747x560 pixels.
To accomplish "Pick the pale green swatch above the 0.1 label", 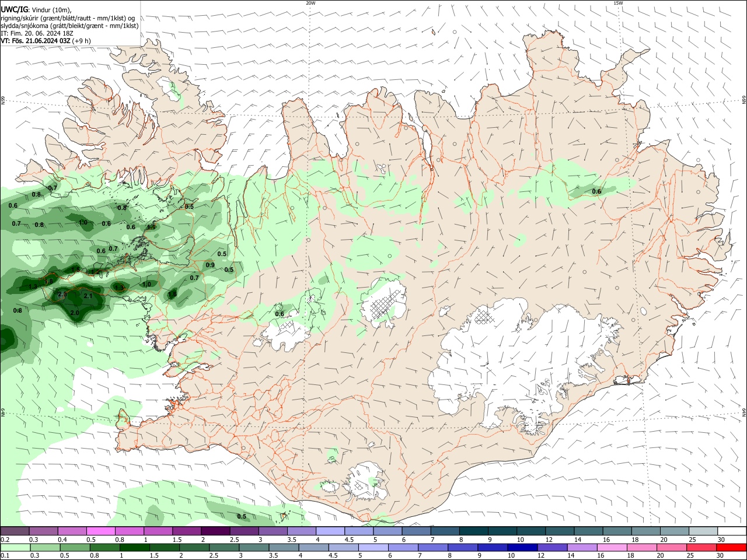I will pos(15,547).
